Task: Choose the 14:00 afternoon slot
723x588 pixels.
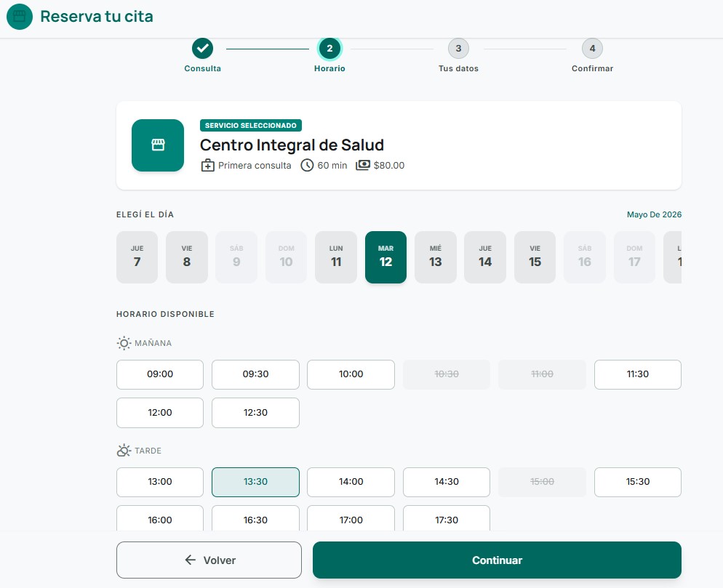Action: coord(351,482)
